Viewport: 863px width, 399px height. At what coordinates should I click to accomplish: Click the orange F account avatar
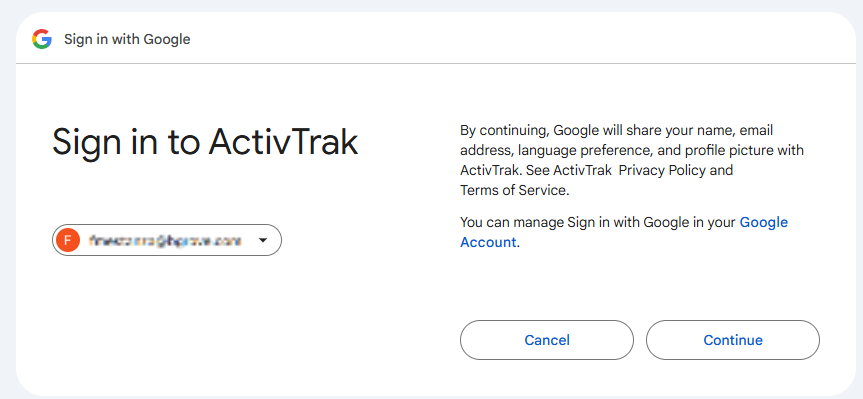pyautogui.click(x=68, y=240)
